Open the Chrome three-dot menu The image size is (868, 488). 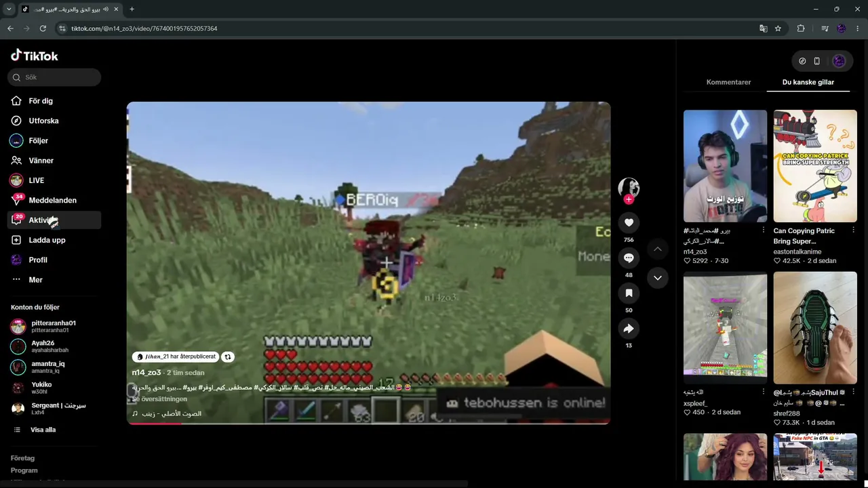(857, 28)
